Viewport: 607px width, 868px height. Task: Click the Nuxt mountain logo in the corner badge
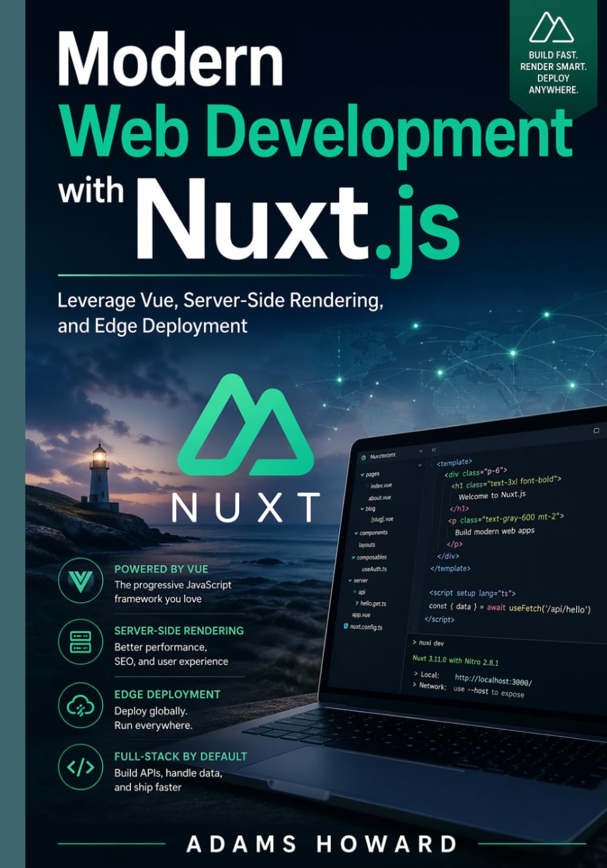tap(551, 28)
